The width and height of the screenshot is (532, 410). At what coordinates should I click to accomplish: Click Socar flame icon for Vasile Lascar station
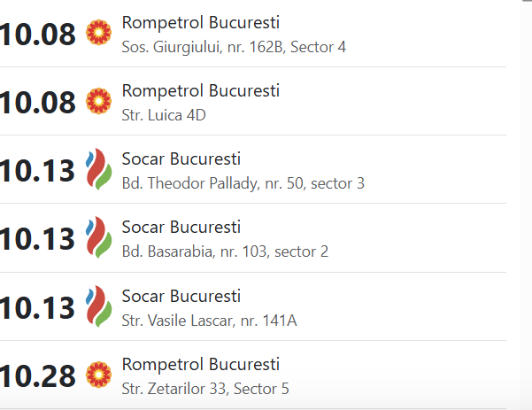point(98,306)
